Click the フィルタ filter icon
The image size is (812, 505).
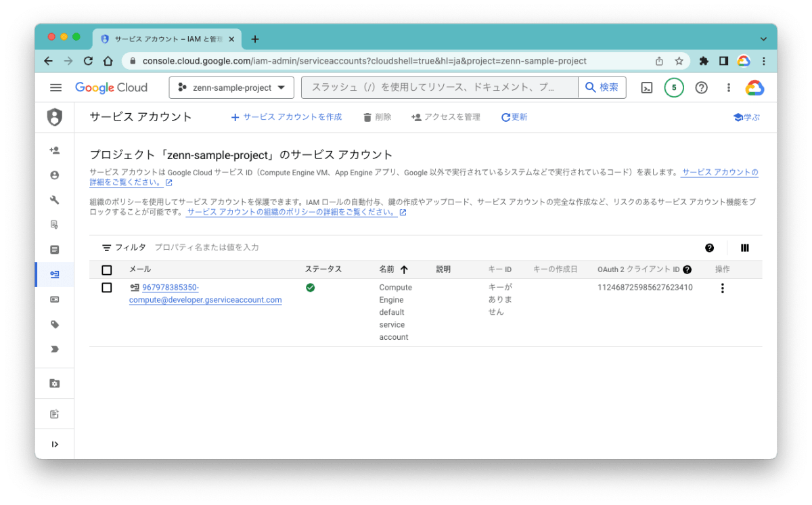[107, 248]
